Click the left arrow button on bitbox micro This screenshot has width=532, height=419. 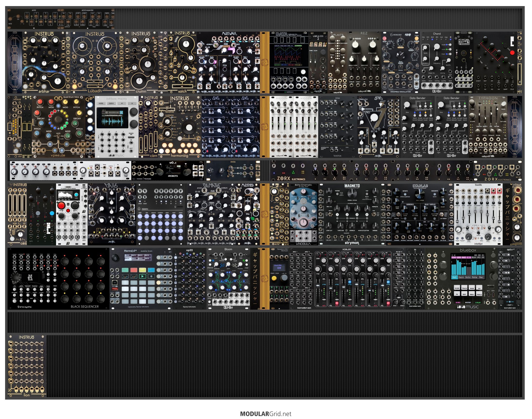click(x=122, y=103)
